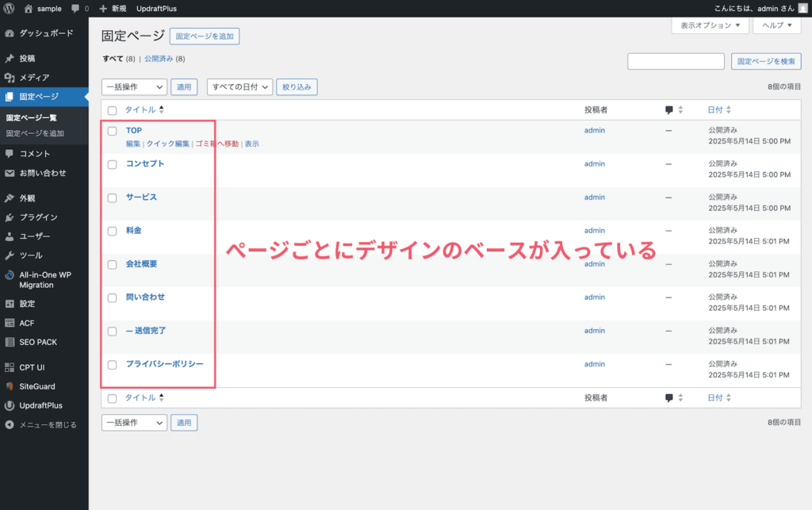Image resolution: width=812 pixels, height=510 pixels.
Task: Open the すべての日付 date filter dropdown
Action: click(239, 87)
